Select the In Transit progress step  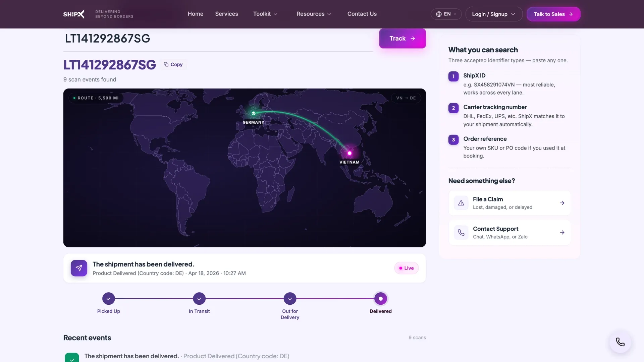pos(199,299)
